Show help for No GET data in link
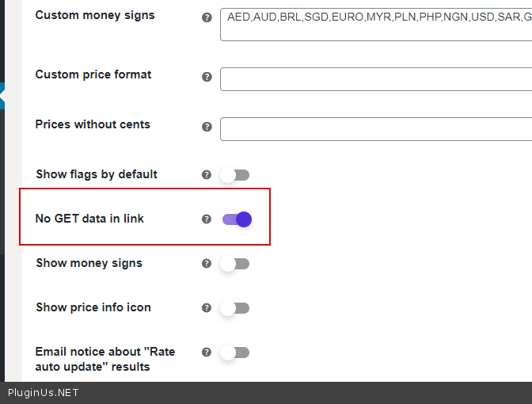 coord(207,219)
